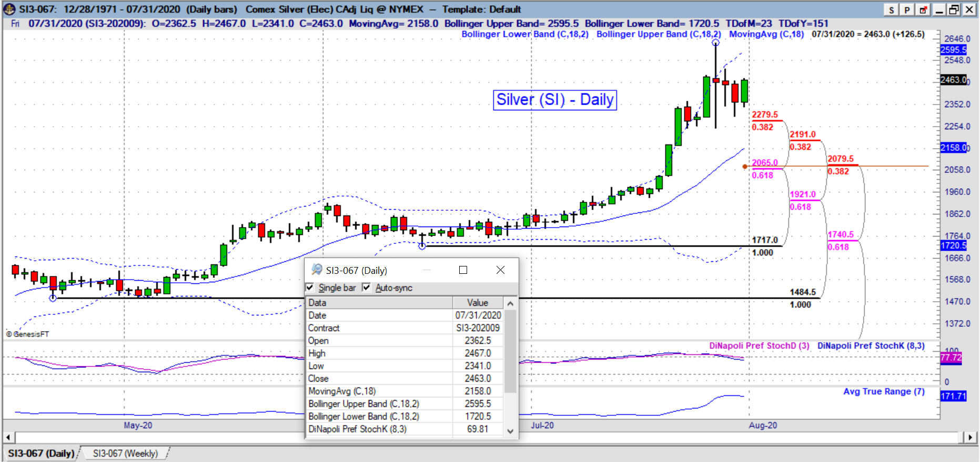Close the SI3-067 (Daily) data window
Screen dimensions: 980x462
coord(500,270)
